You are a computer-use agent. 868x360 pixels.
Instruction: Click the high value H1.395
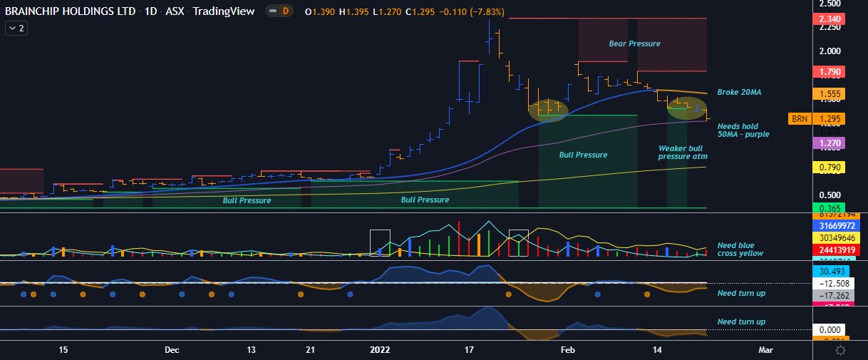click(354, 11)
